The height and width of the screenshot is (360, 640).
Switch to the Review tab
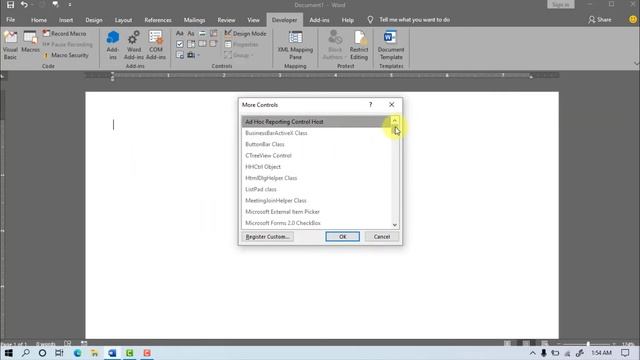click(226, 20)
